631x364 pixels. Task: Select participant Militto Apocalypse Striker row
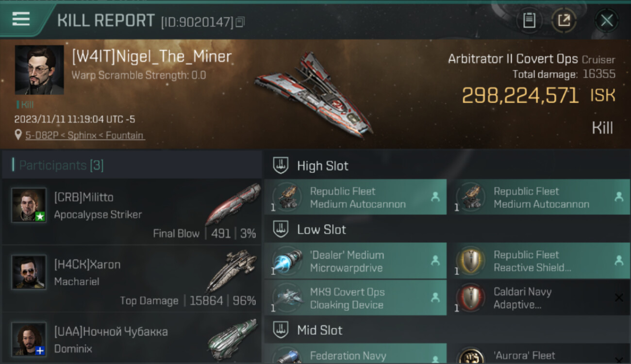click(x=132, y=212)
